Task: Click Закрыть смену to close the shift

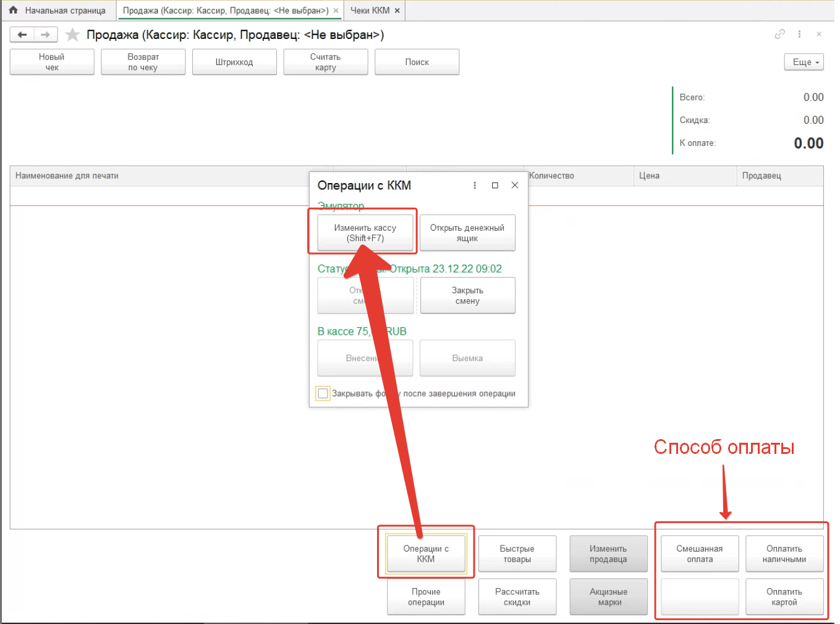Action: 467,296
